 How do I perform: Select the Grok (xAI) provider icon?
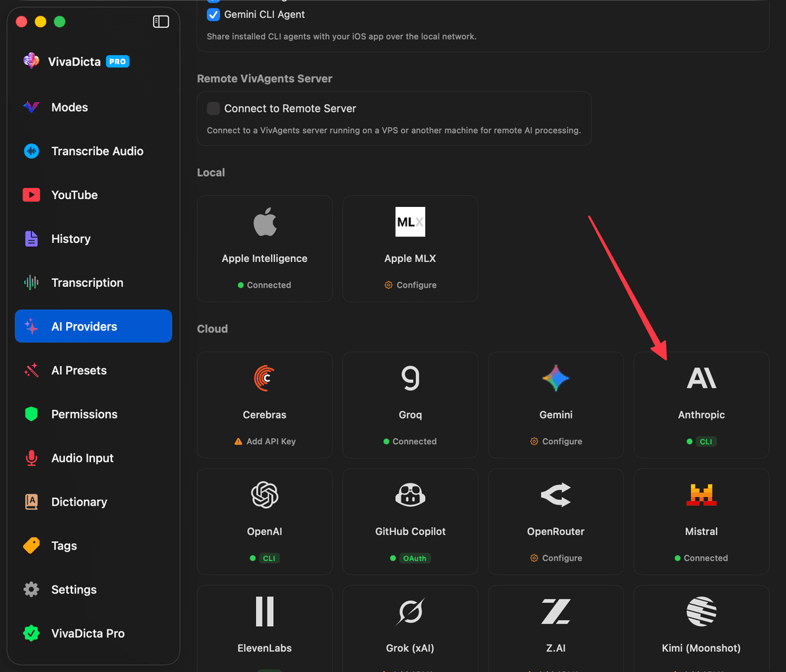point(410,612)
